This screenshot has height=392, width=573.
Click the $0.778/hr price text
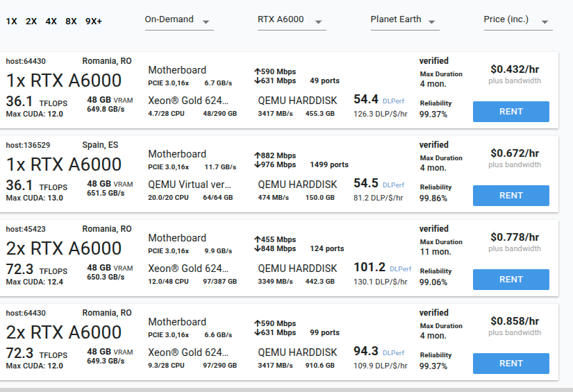click(515, 237)
